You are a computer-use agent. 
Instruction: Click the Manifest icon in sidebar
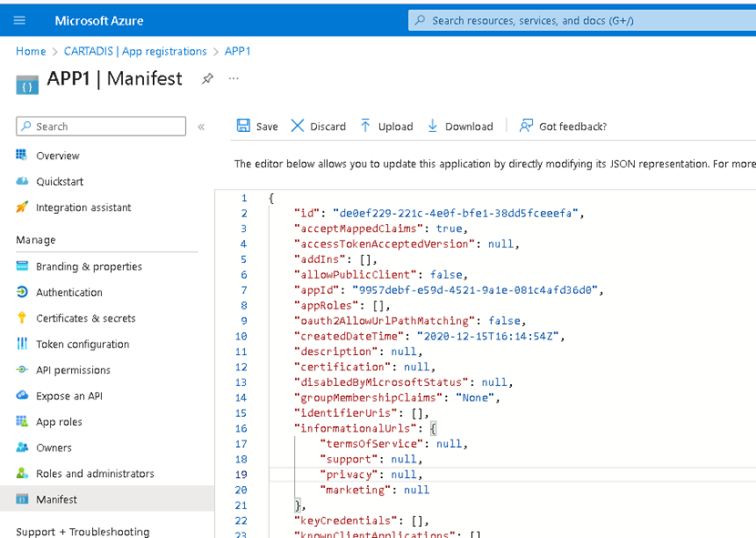22,499
